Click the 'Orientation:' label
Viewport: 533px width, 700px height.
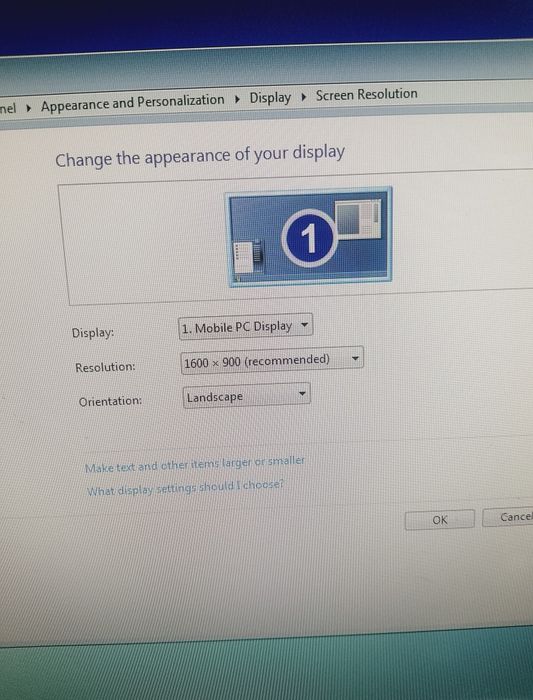pos(110,401)
